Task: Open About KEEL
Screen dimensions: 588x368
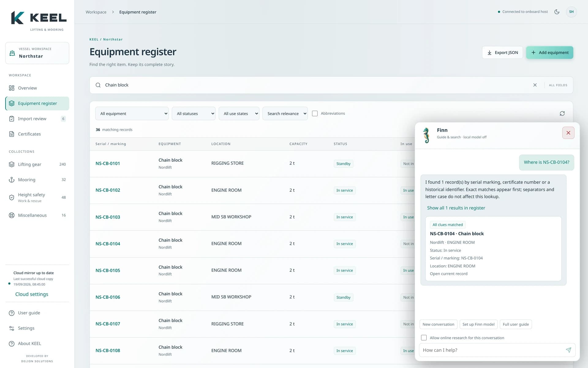Action: (x=37, y=343)
